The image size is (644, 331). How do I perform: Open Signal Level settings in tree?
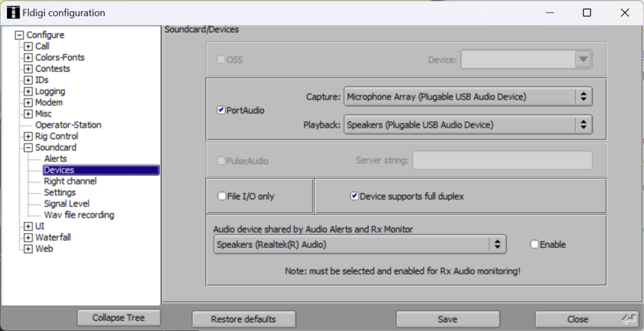click(66, 204)
